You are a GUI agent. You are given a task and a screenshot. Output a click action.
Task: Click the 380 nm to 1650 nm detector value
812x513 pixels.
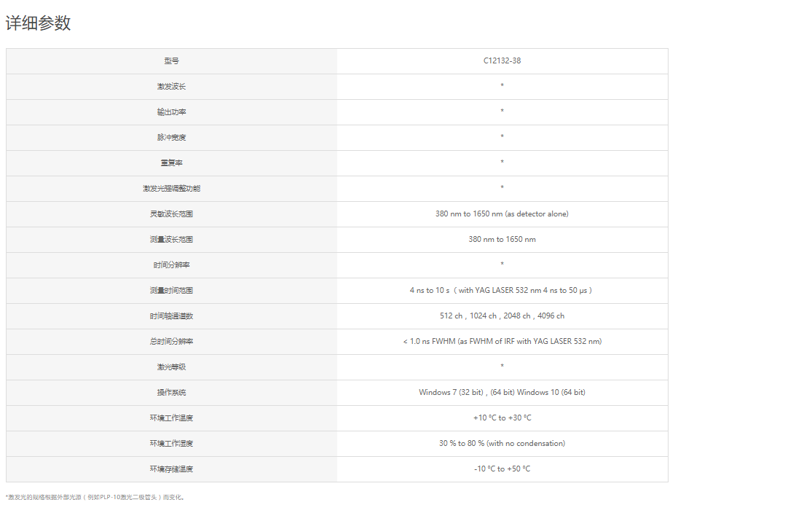[x=502, y=214]
